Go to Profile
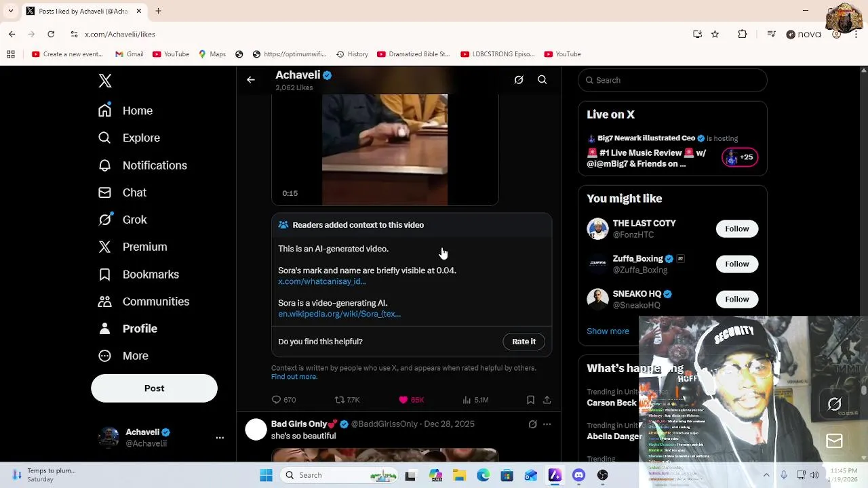Viewport: 868px width, 488px height. [x=127, y=329]
